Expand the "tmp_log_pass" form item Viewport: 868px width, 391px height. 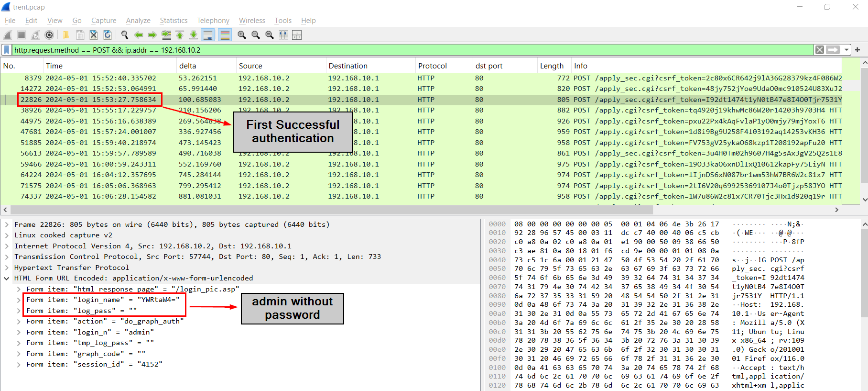point(19,343)
